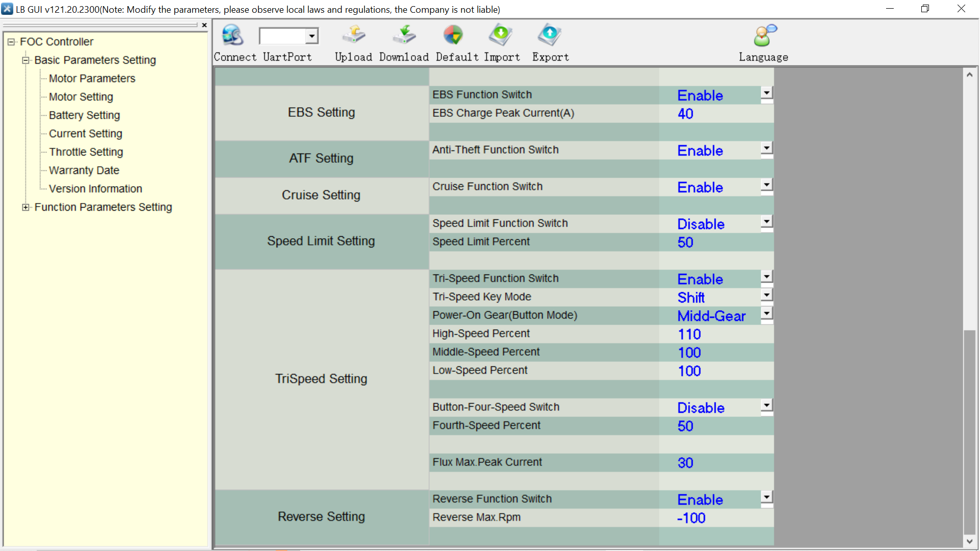
Task: Click the Connect globe icon
Action: click(233, 36)
